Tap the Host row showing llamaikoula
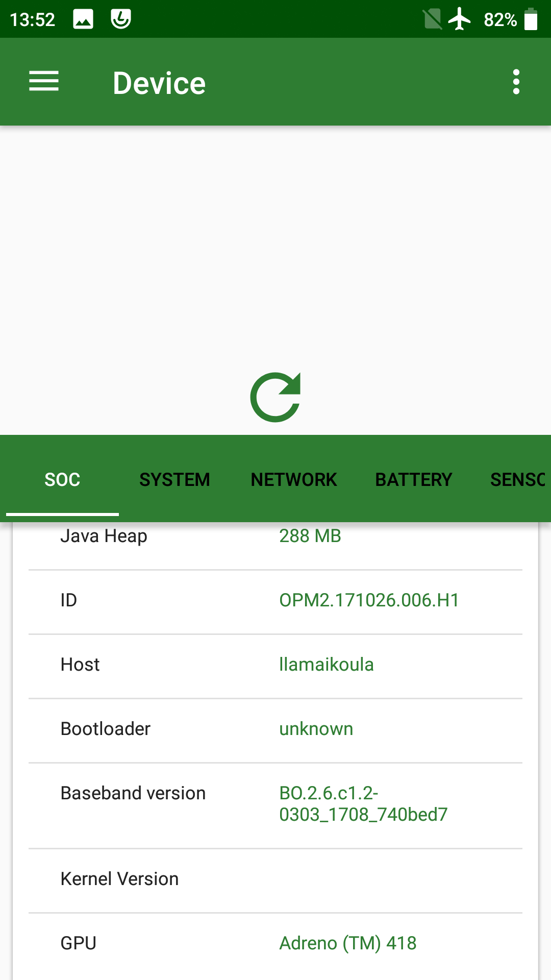The image size is (551, 980). pos(275,665)
